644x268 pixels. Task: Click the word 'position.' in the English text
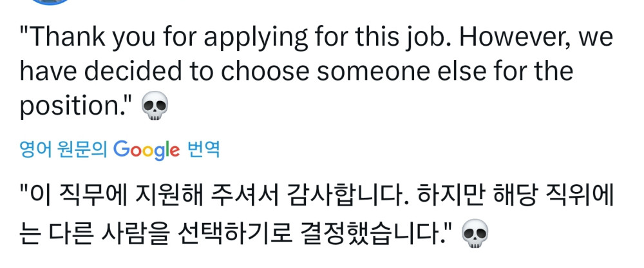pos(75,106)
